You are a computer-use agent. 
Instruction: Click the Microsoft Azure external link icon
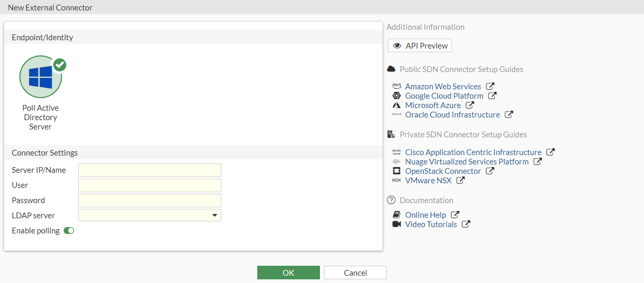(x=470, y=105)
